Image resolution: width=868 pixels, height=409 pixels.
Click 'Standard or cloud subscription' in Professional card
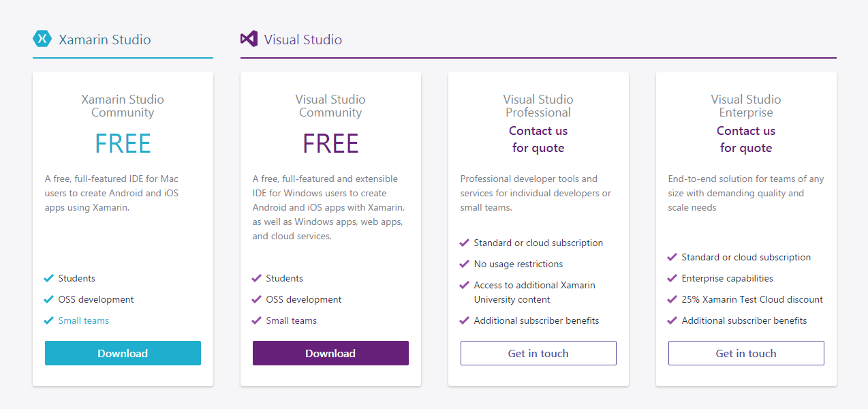[x=538, y=243]
